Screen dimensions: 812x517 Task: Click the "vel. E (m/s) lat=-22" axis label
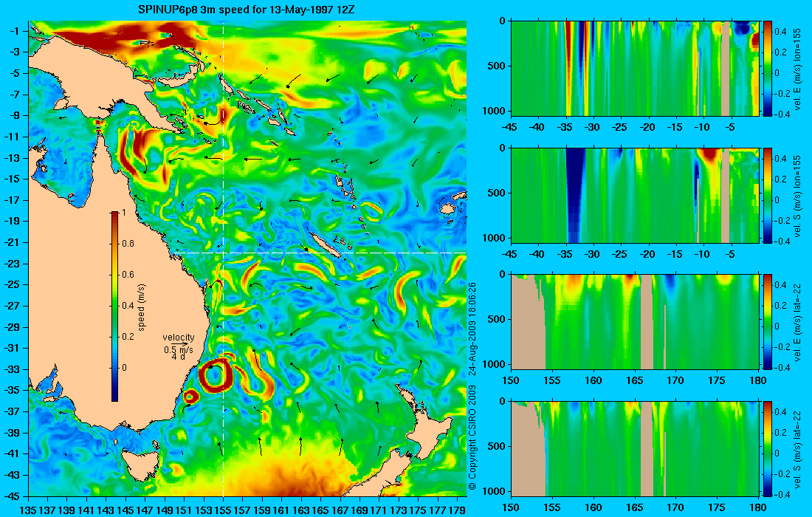point(797,322)
